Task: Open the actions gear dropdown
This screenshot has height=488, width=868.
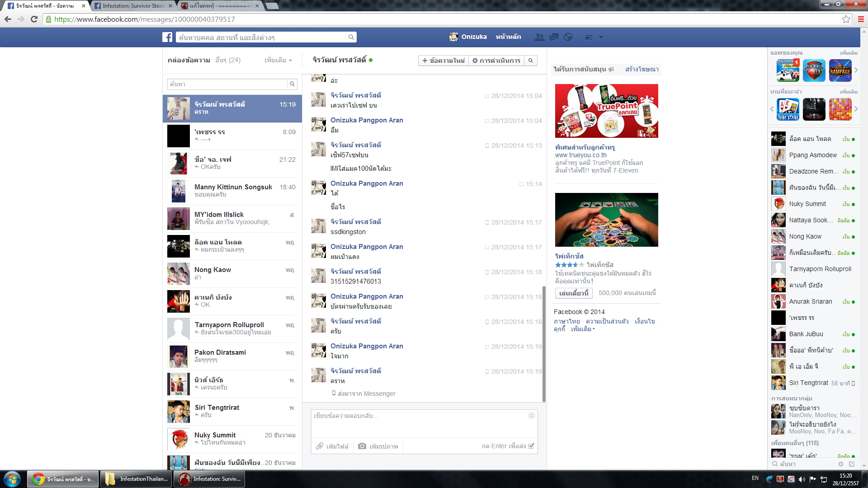Action: (x=496, y=61)
